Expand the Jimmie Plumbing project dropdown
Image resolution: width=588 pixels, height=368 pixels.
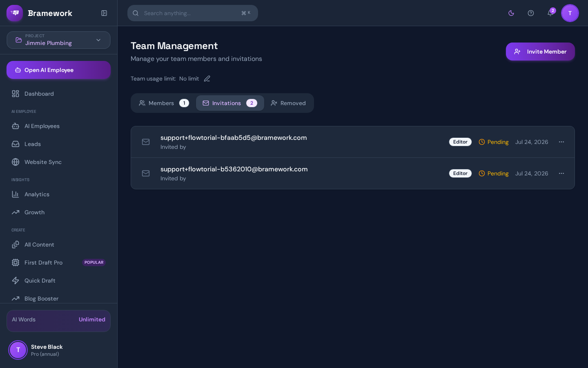(58, 40)
